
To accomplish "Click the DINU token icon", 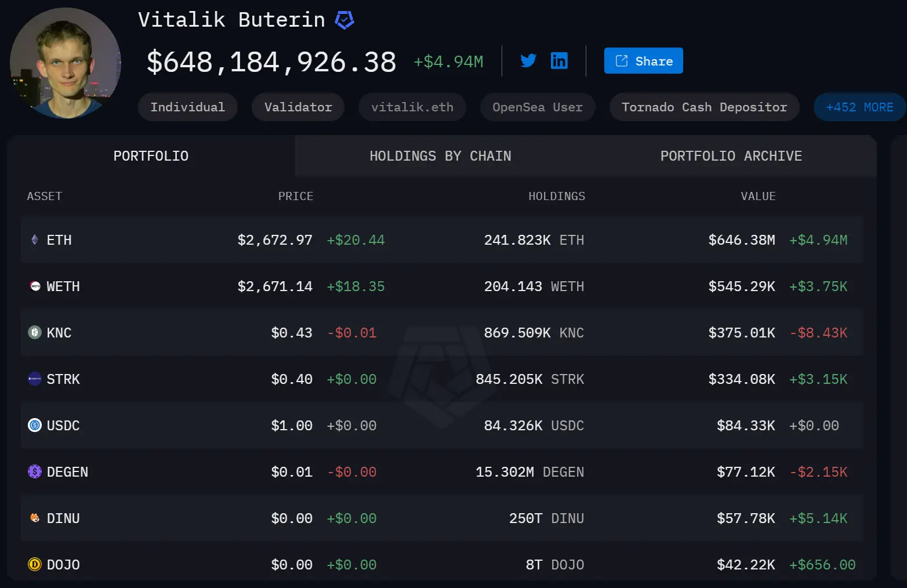I will click(x=35, y=518).
